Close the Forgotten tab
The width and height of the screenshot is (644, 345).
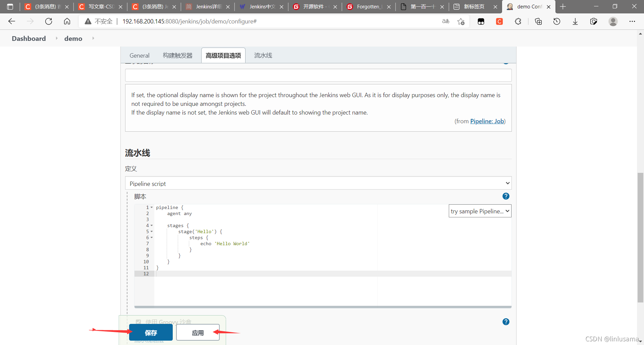click(x=389, y=7)
